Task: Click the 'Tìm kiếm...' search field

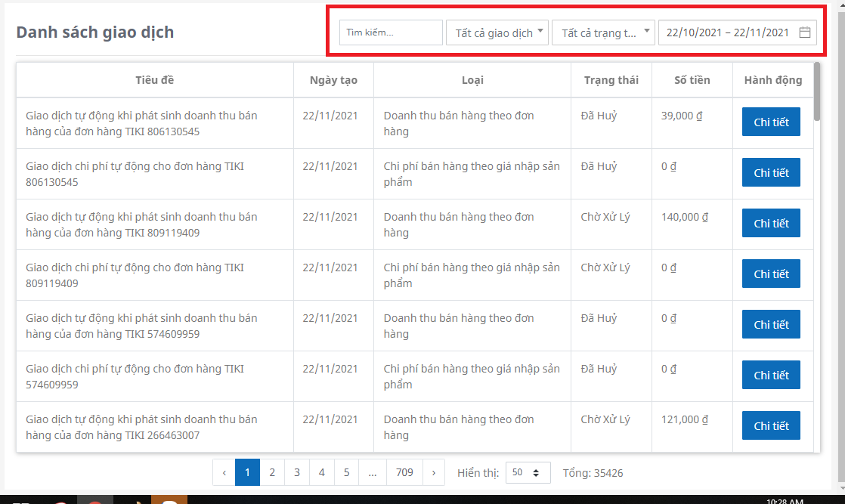Action: click(x=390, y=32)
